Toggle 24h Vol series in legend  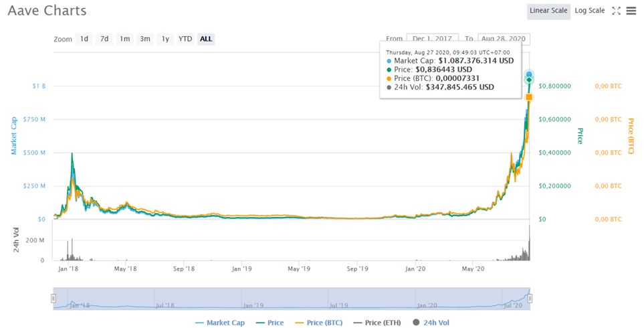431,323
